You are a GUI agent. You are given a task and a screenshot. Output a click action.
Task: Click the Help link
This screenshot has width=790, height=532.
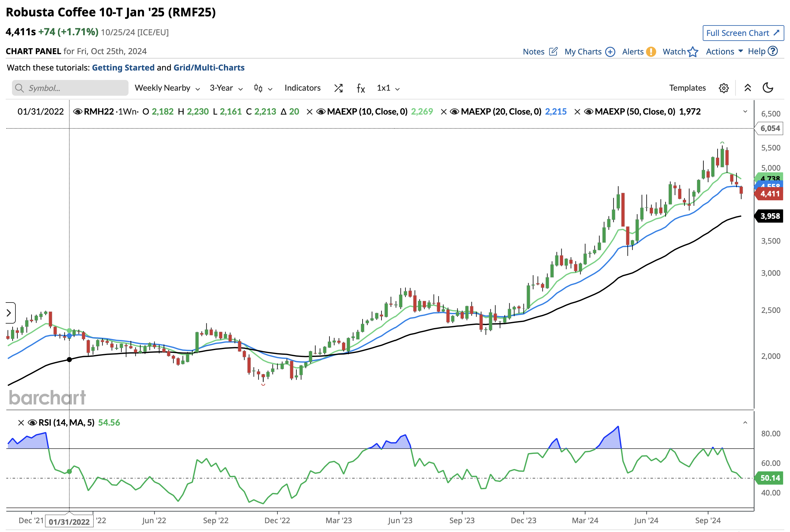[756, 51]
